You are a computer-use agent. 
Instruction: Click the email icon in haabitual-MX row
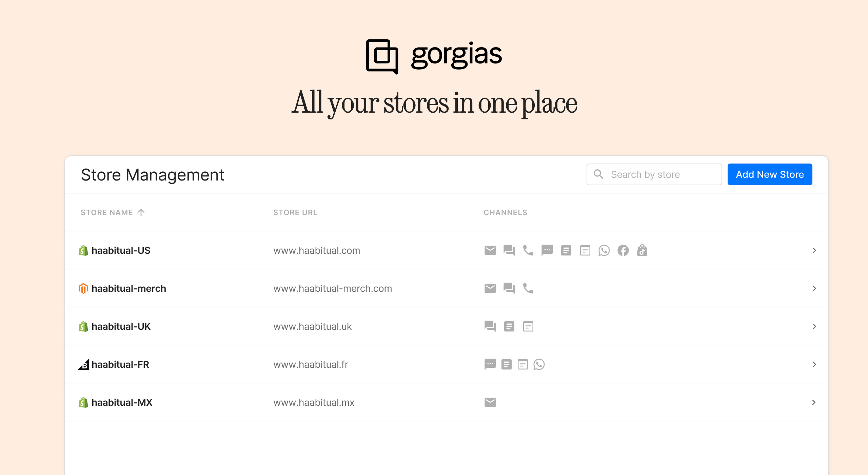coord(490,402)
